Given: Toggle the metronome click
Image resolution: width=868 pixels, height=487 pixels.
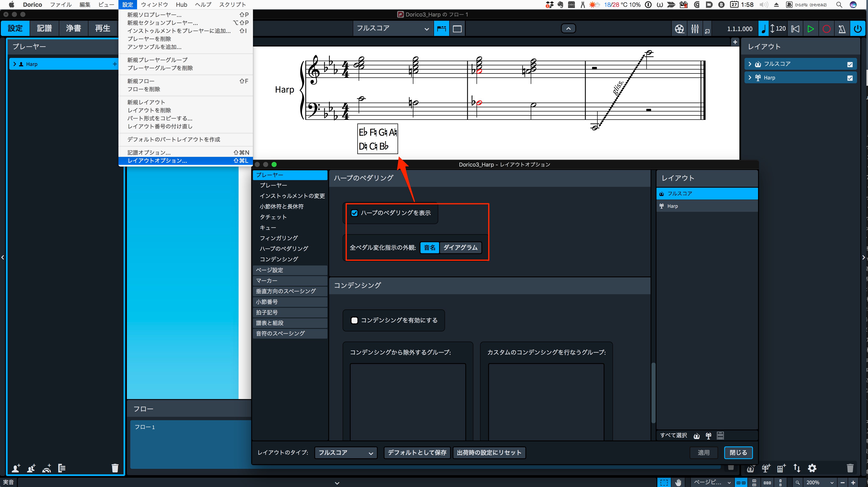Looking at the screenshot, I should coord(842,29).
